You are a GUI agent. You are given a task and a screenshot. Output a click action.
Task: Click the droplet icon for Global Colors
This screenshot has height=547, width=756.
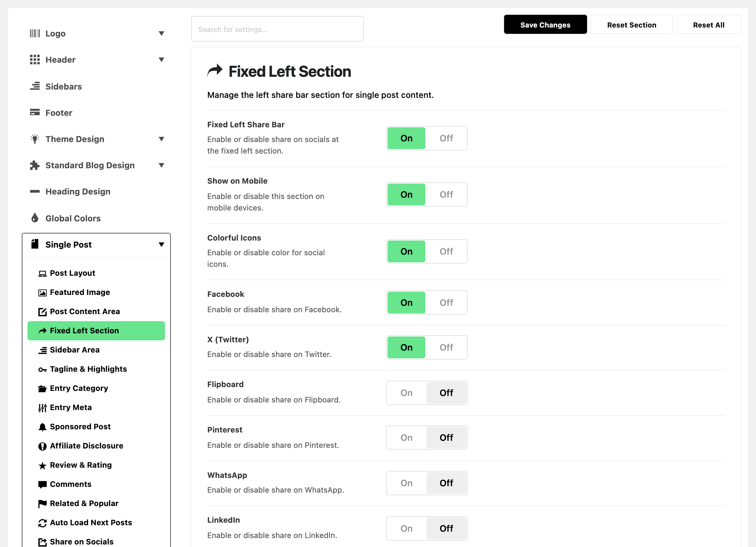[35, 218]
